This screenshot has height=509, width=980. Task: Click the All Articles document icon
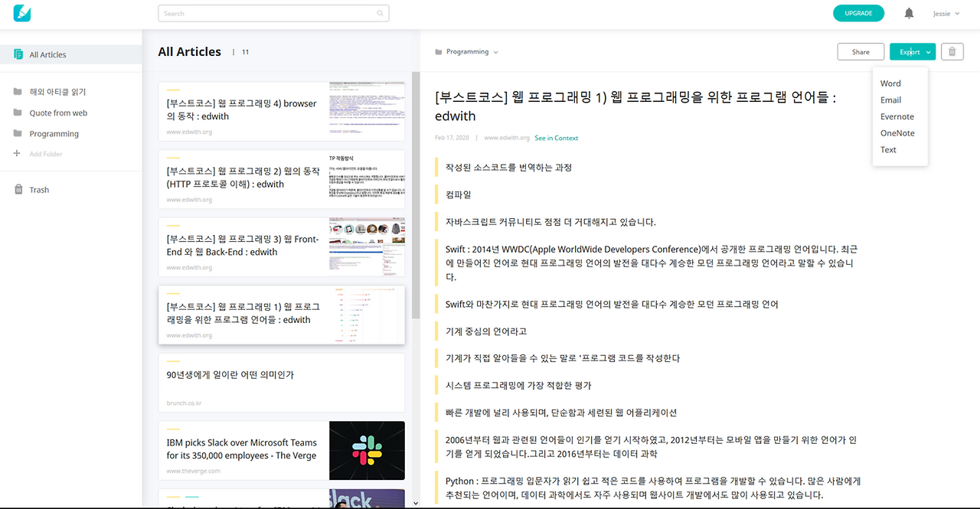tap(18, 54)
